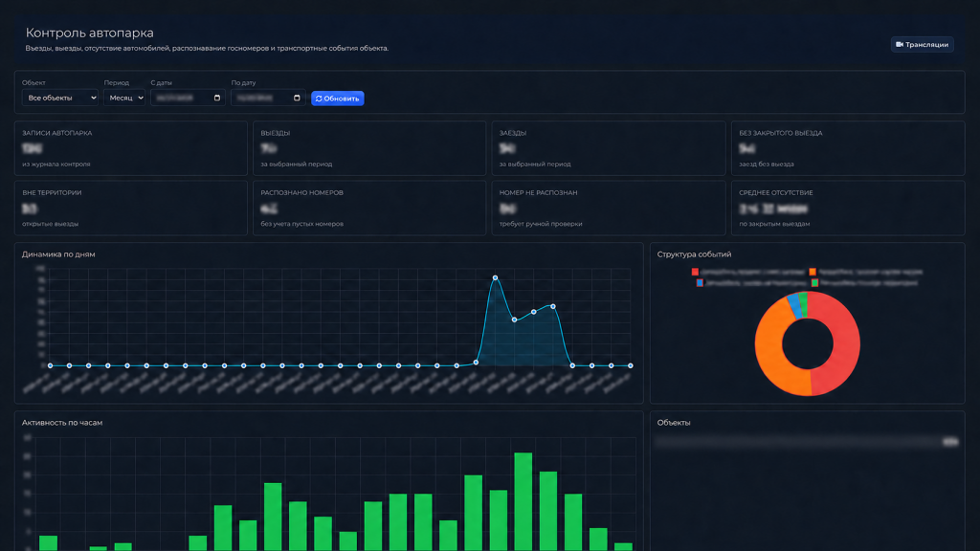Click the РАСПОЗНАНО НОМЕРОВ card label
980x551 pixels.
[x=301, y=192]
